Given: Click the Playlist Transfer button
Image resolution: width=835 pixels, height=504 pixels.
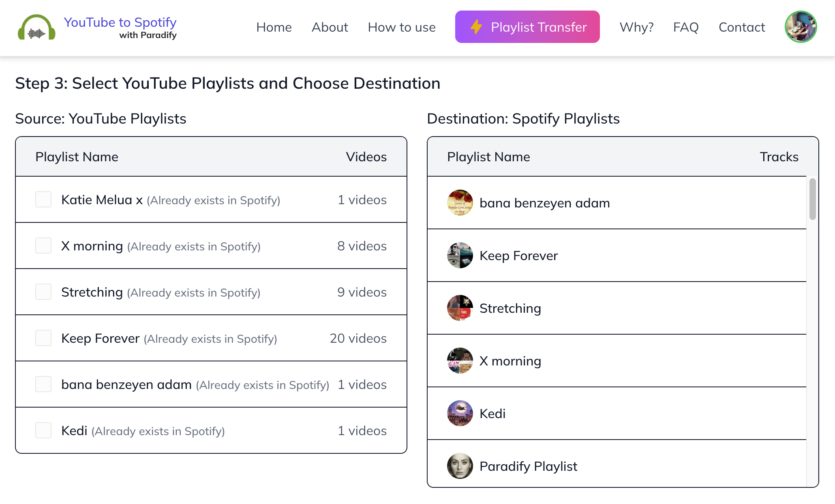Looking at the screenshot, I should click(x=527, y=27).
